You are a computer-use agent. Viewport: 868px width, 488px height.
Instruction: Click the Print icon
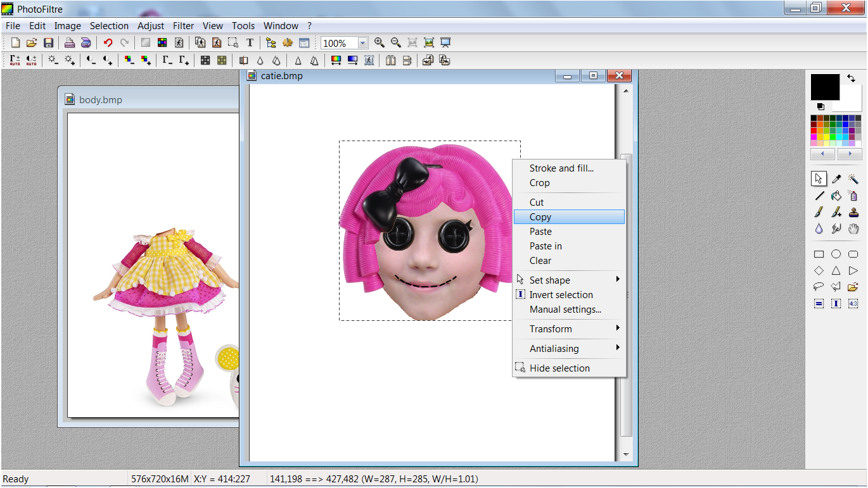[x=70, y=43]
